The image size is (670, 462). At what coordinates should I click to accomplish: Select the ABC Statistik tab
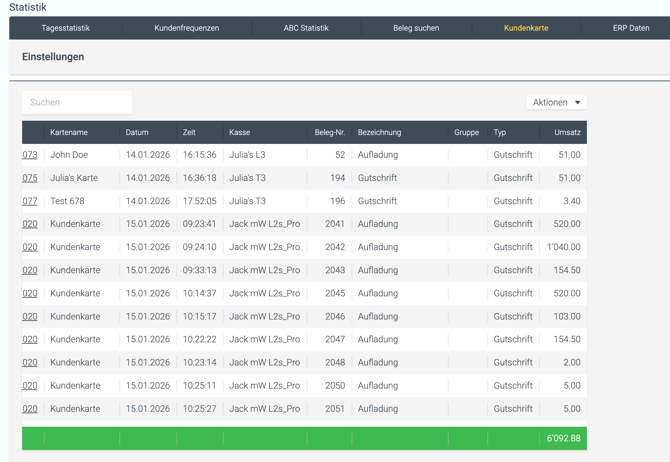[306, 28]
